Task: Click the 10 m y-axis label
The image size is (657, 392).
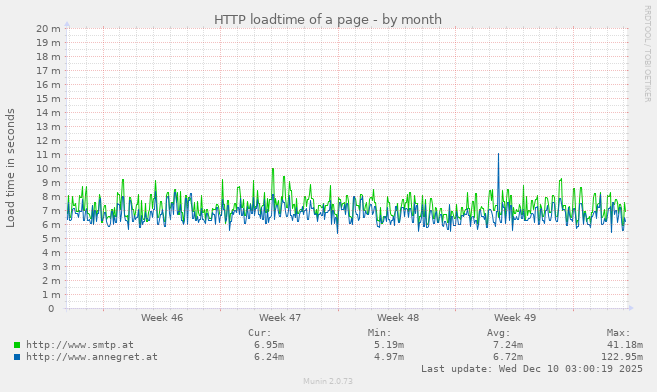Action: [48, 169]
